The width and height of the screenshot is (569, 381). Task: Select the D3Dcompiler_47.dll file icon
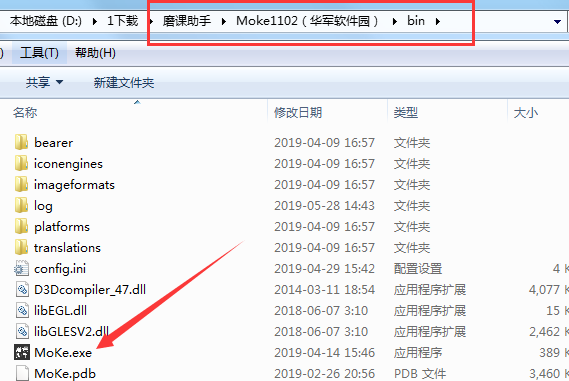pyautogui.click(x=22, y=290)
